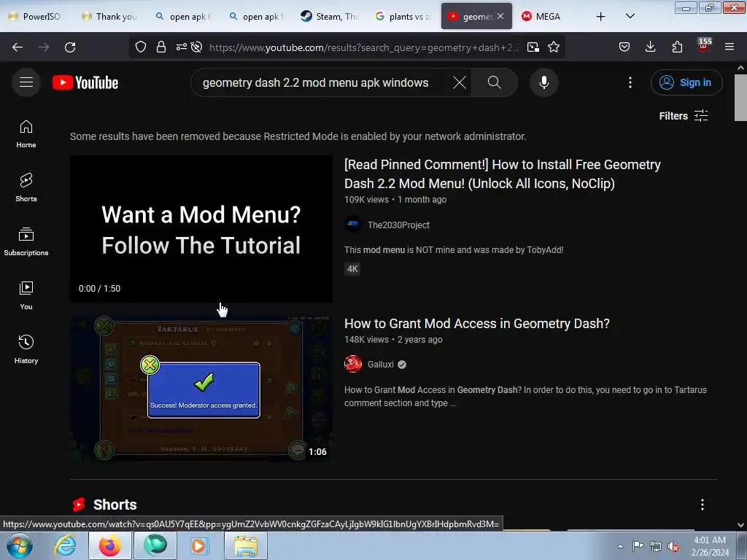Click the site security padlock icon
This screenshot has width=747, height=560.
click(161, 47)
